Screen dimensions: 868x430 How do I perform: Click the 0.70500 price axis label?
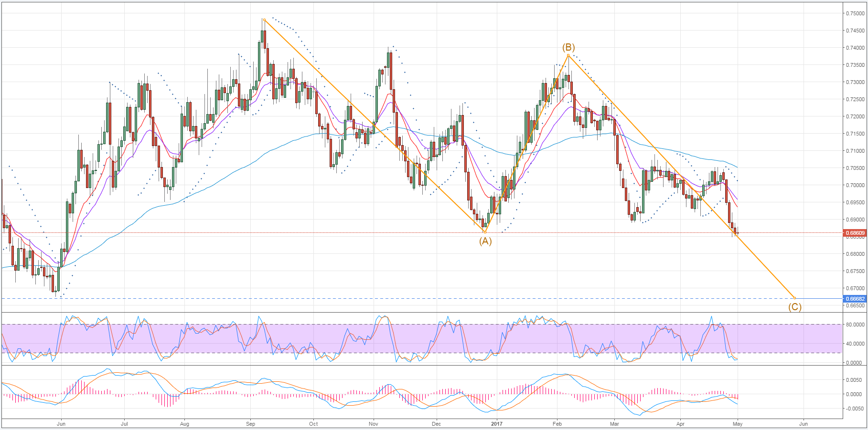click(x=855, y=168)
